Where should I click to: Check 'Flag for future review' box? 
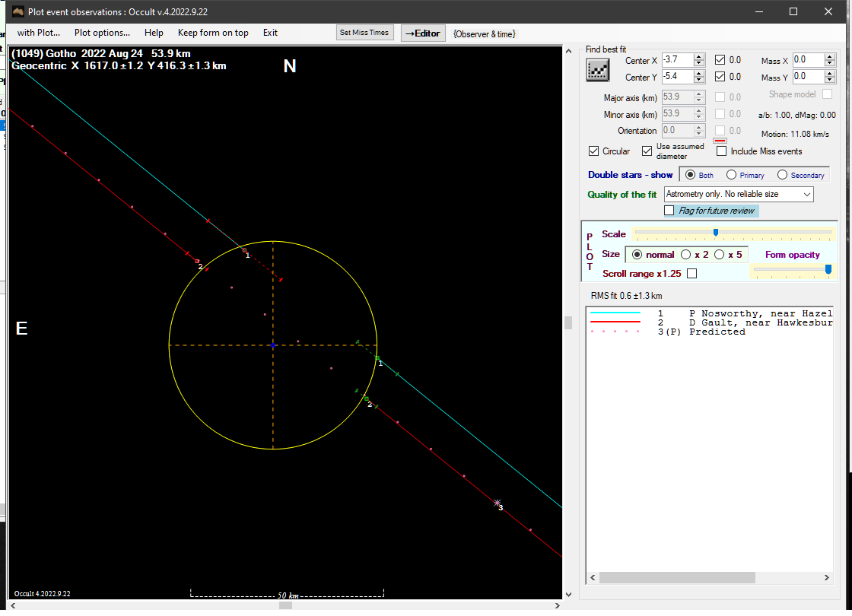(669, 210)
